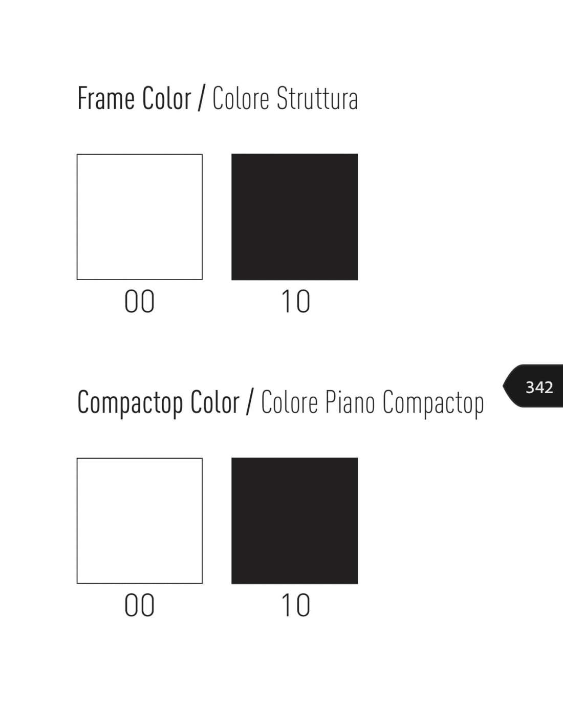The height and width of the screenshot is (728, 563).
Task: Click the 00 label under Frame Color
Action: click(x=140, y=302)
